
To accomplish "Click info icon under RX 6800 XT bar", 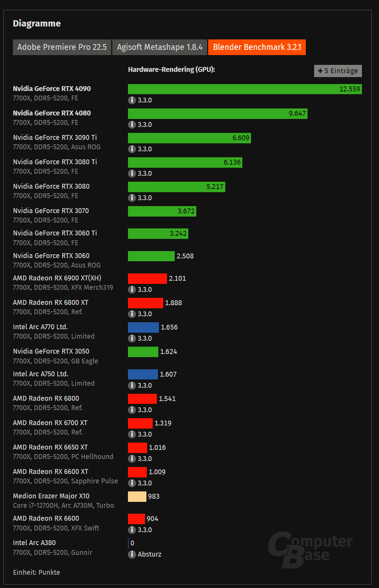I will (x=132, y=314).
